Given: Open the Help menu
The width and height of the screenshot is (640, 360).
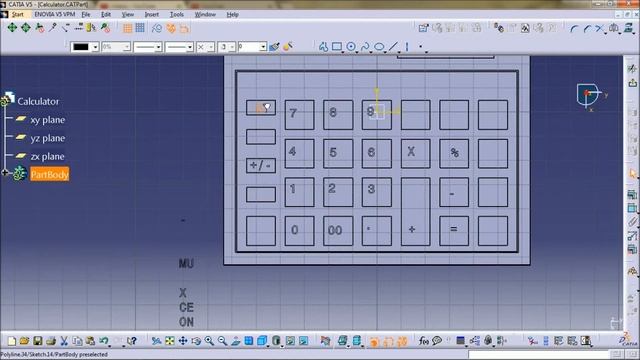Looking at the screenshot, I should 232,14.
